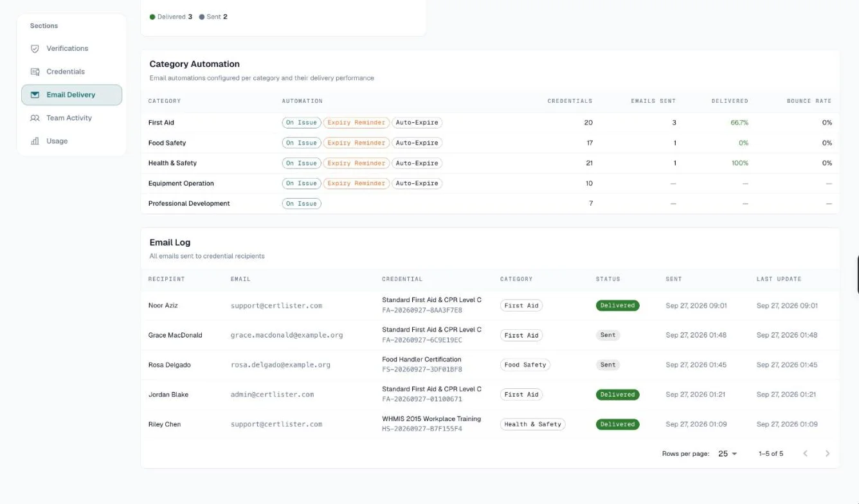859x504 pixels.
Task: Click email admin@certlister.com
Action: click(x=273, y=395)
